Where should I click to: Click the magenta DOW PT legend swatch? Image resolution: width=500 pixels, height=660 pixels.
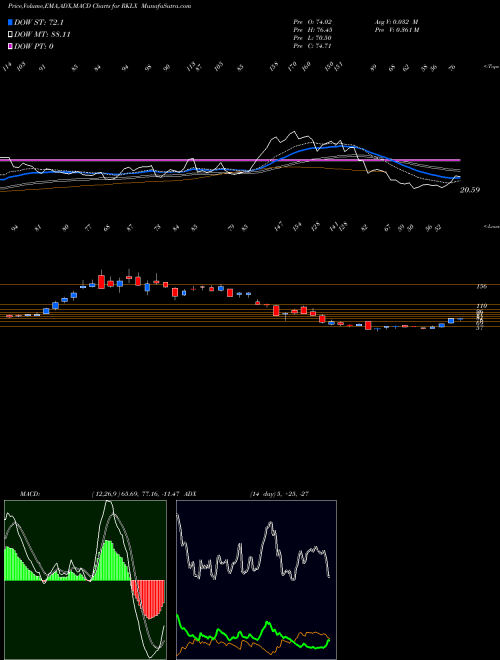point(11,46)
